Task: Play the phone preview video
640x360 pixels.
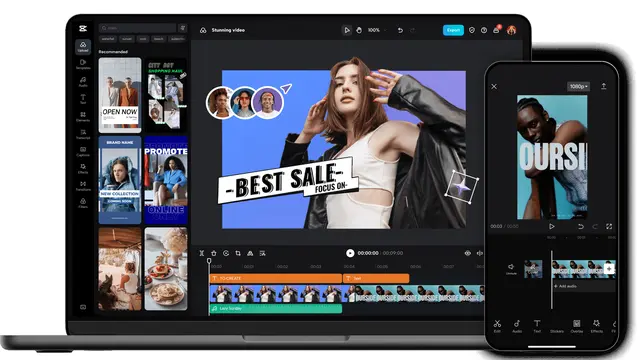Action: [x=551, y=226]
